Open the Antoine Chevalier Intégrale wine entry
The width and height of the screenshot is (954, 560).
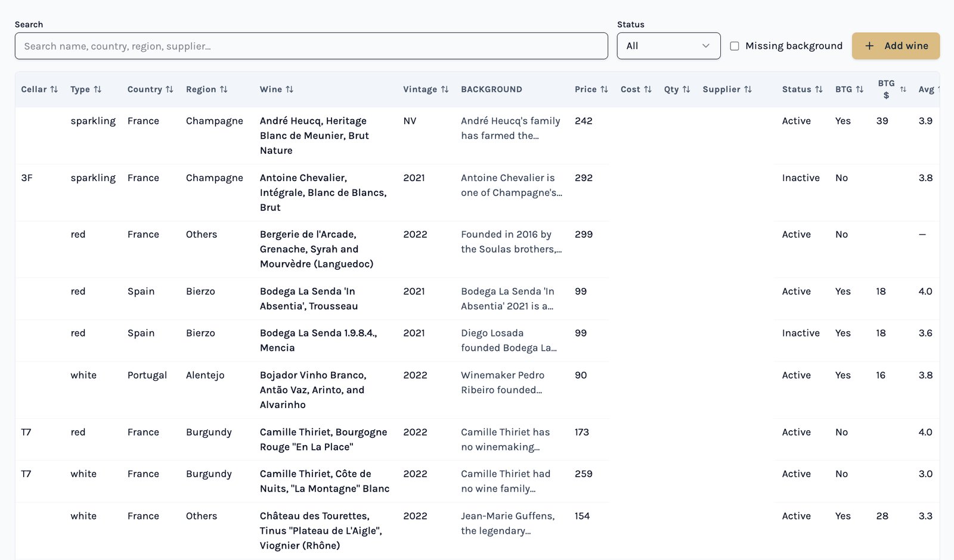coord(323,192)
